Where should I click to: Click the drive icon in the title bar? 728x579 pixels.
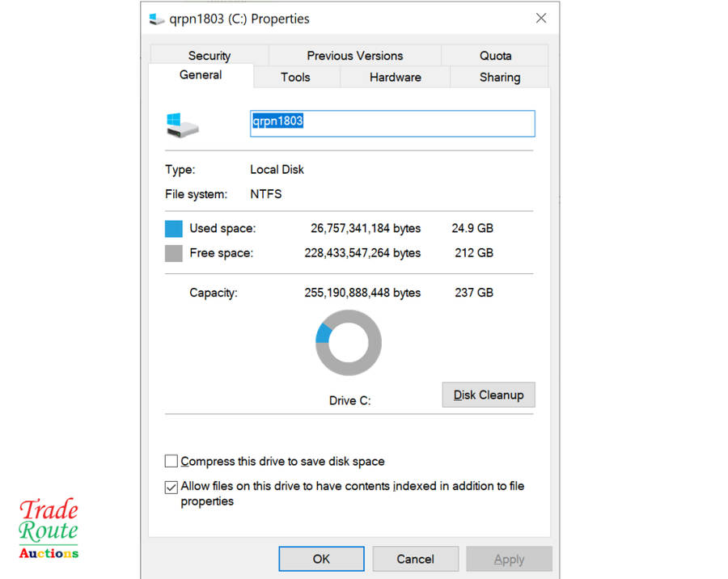click(157, 19)
